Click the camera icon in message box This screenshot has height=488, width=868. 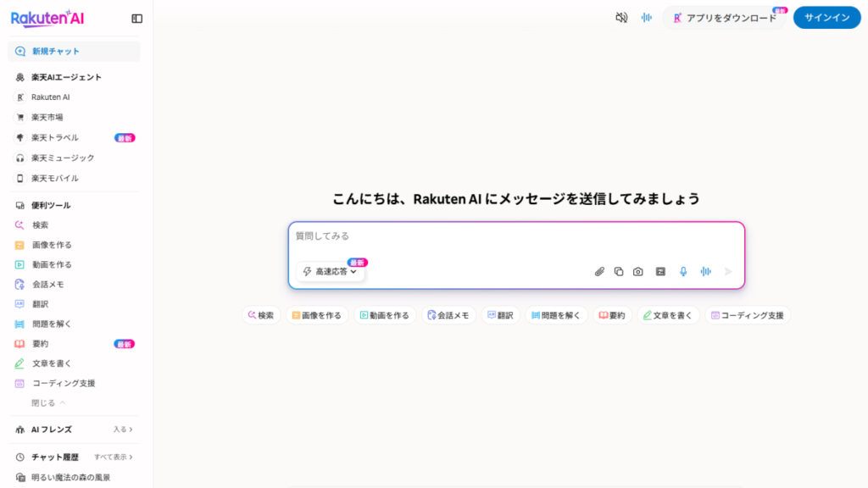coord(638,272)
